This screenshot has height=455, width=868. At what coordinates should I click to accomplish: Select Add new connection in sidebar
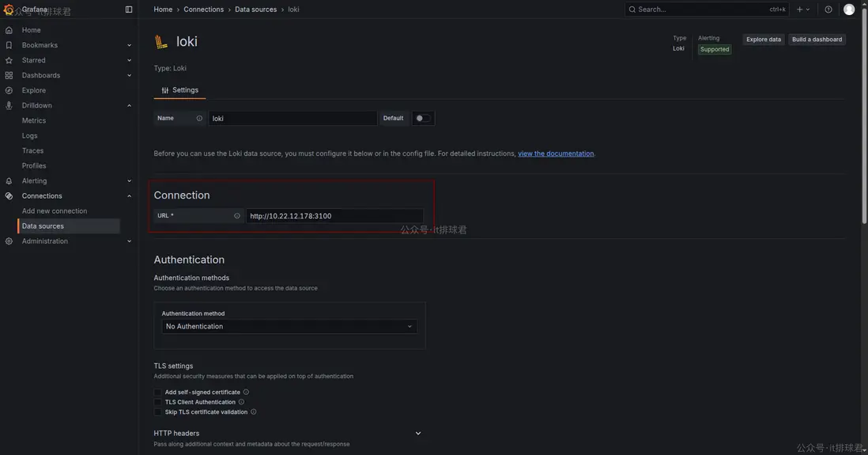coord(55,211)
